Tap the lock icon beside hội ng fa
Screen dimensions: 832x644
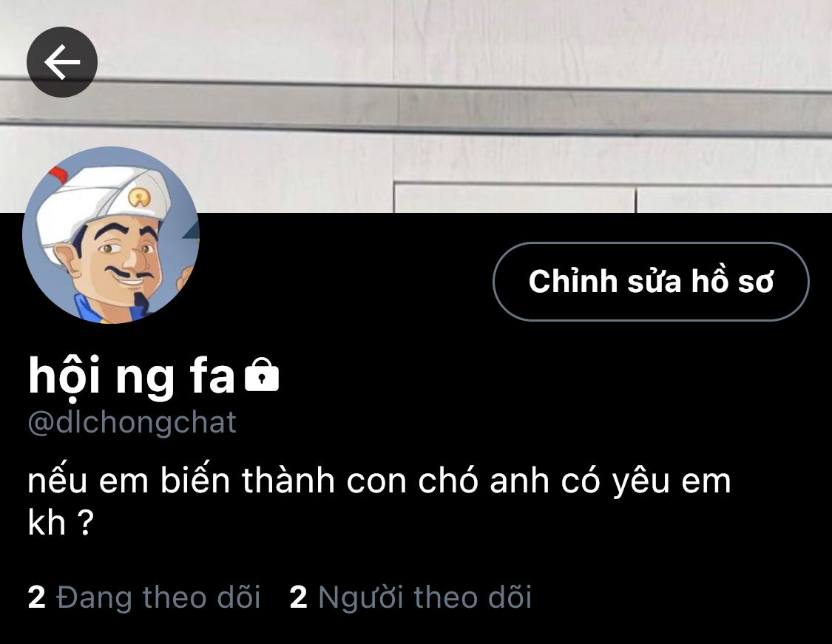coord(262,375)
